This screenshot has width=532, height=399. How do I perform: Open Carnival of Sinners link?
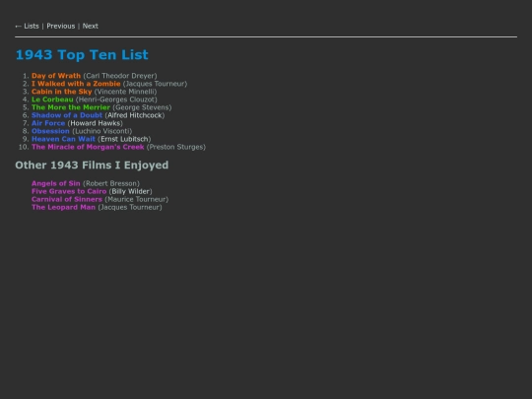67,199
